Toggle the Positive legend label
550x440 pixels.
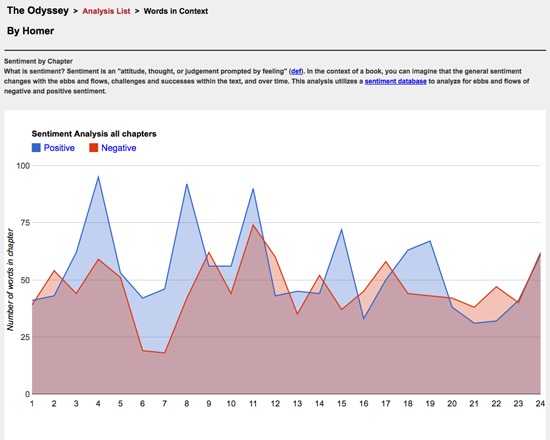click(59, 148)
